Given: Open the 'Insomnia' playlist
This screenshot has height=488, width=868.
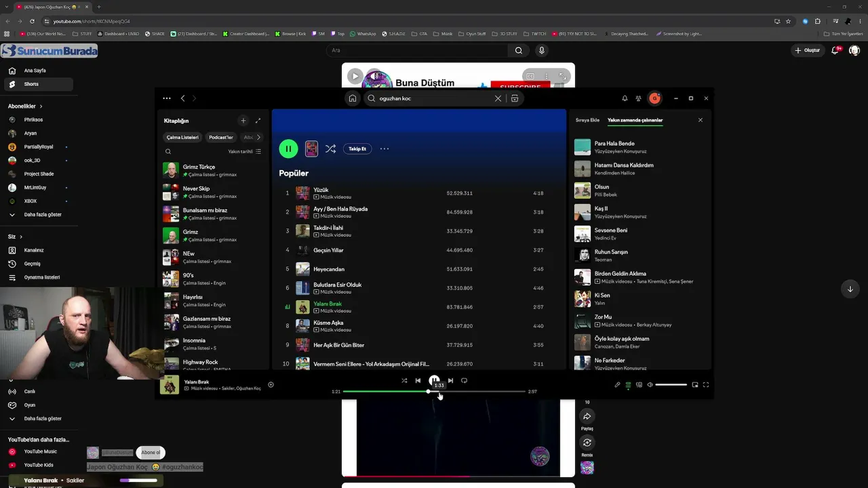Looking at the screenshot, I should coord(214,344).
